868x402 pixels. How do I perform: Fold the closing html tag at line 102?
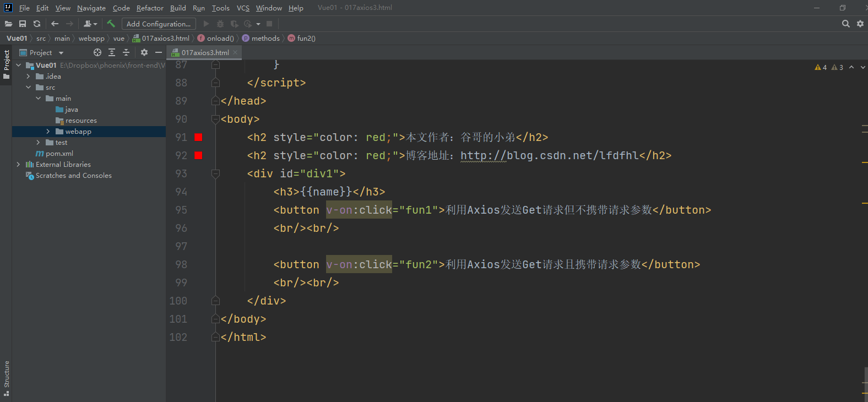(x=215, y=337)
